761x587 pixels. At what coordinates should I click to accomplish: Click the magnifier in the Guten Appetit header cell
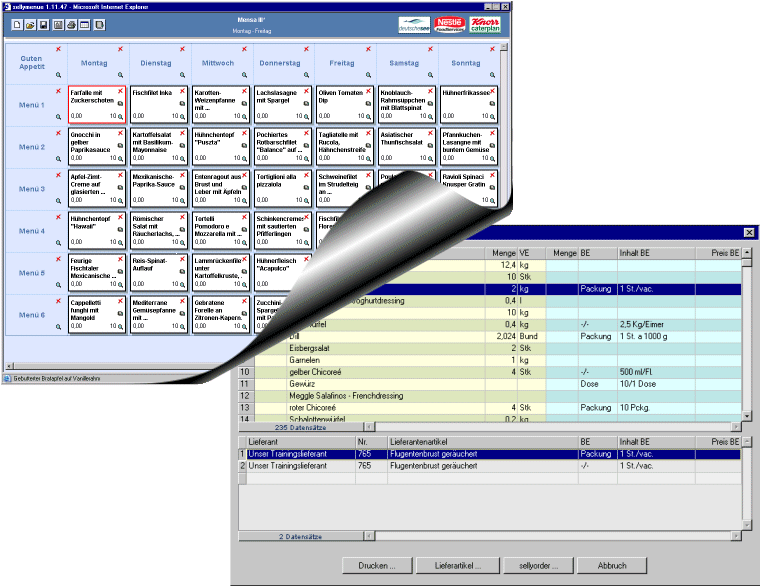point(58,75)
